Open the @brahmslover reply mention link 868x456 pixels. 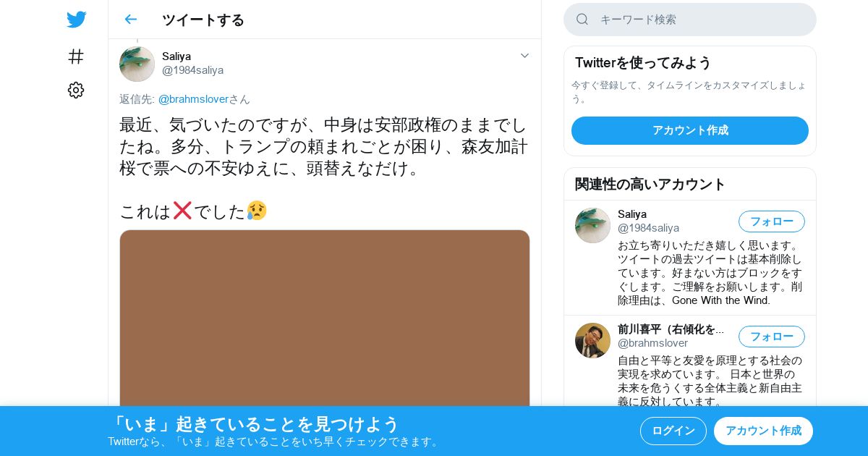point(193,99)
